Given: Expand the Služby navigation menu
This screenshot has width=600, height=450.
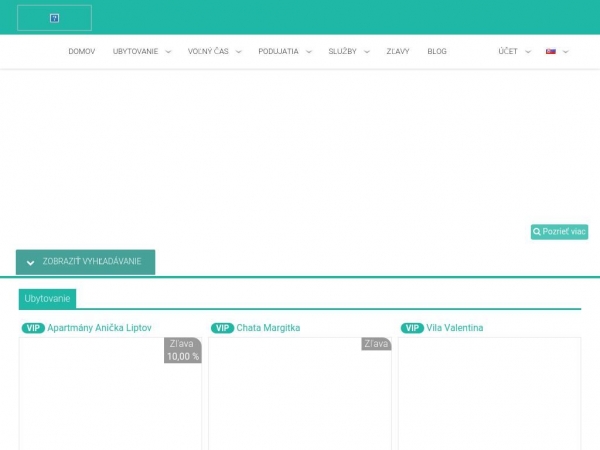Looking at the screenshot, I should tap(349, 51).
